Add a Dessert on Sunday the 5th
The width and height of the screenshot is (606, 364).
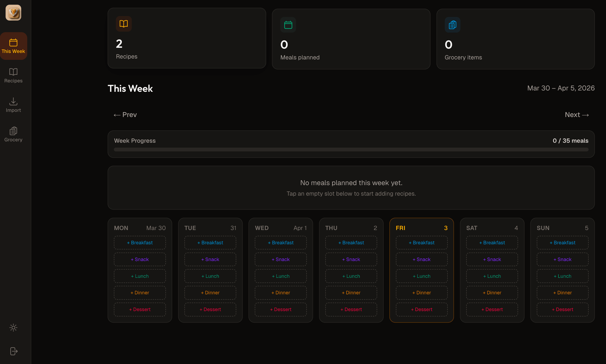pos(562,309)
